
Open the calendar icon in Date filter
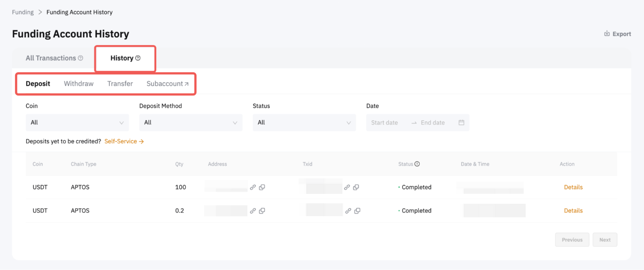tap(461, 122)
